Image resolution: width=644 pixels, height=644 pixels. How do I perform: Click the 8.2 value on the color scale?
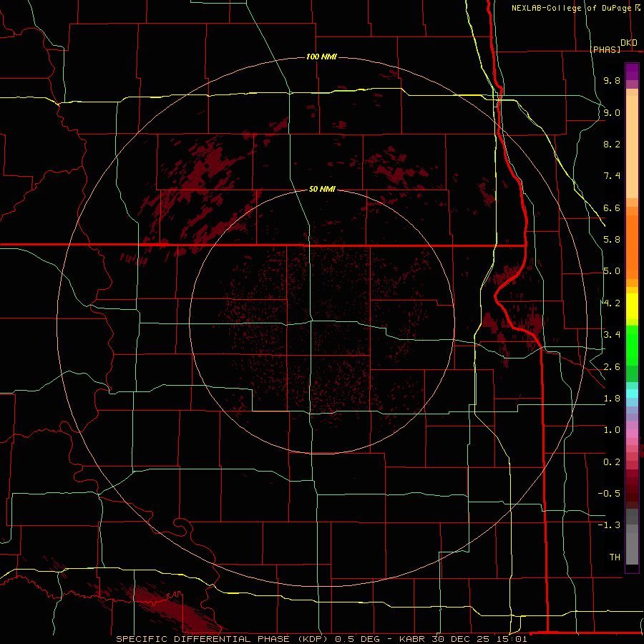click(x=612, y=144)
